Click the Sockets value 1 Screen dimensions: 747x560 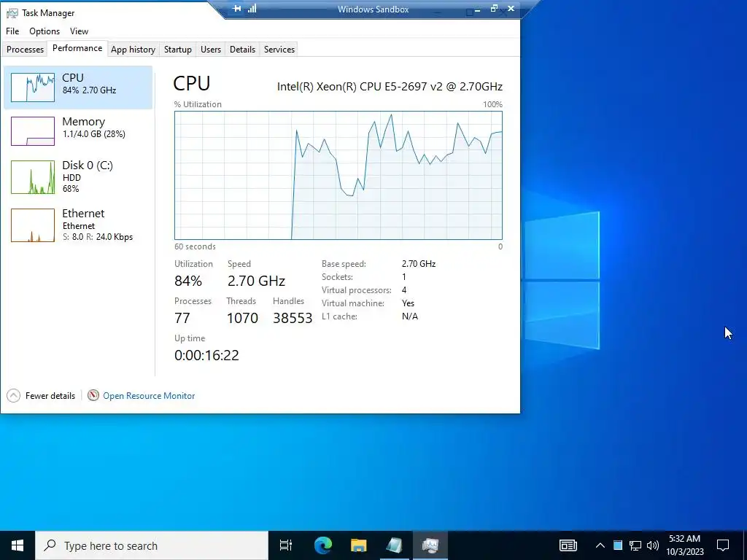click(404, 276)
